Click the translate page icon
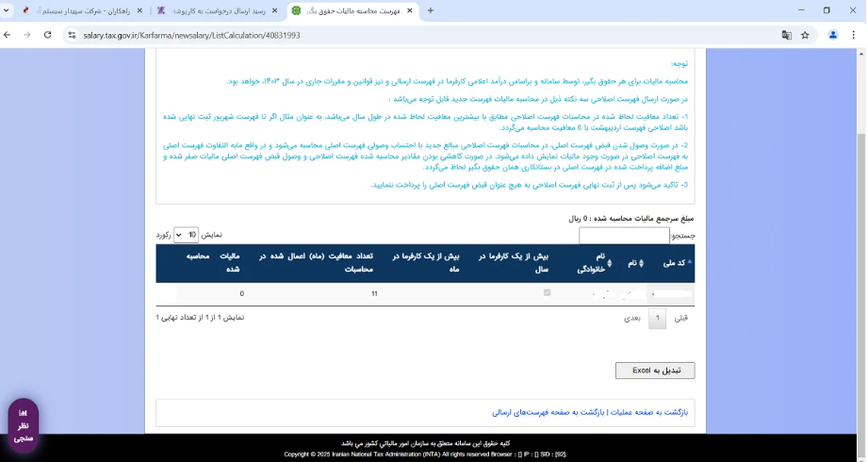This screenshot has width=868, height=462. [787, 35]
